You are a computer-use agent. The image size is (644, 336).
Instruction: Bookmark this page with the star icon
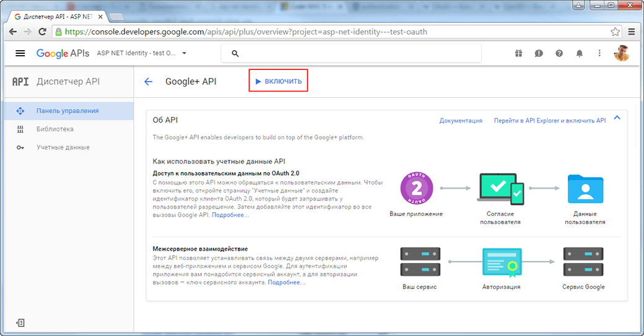(x=615, y=32)
